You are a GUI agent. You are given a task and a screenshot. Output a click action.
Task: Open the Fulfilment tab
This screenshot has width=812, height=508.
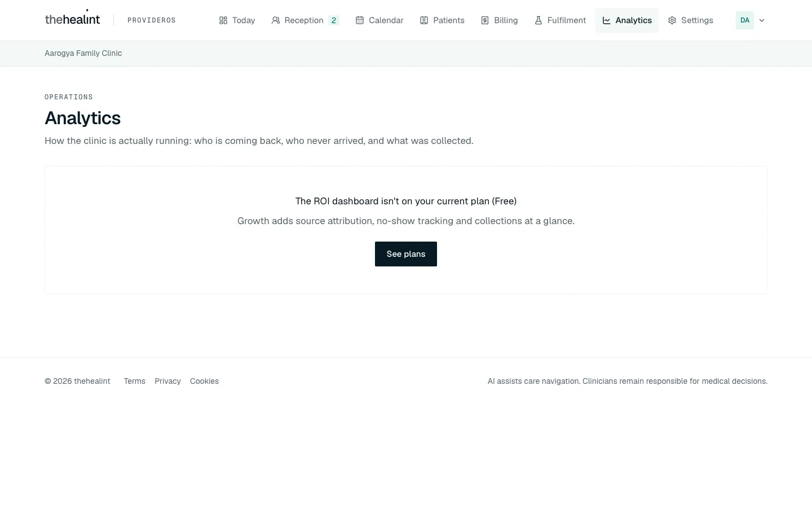tap(560, 20)
